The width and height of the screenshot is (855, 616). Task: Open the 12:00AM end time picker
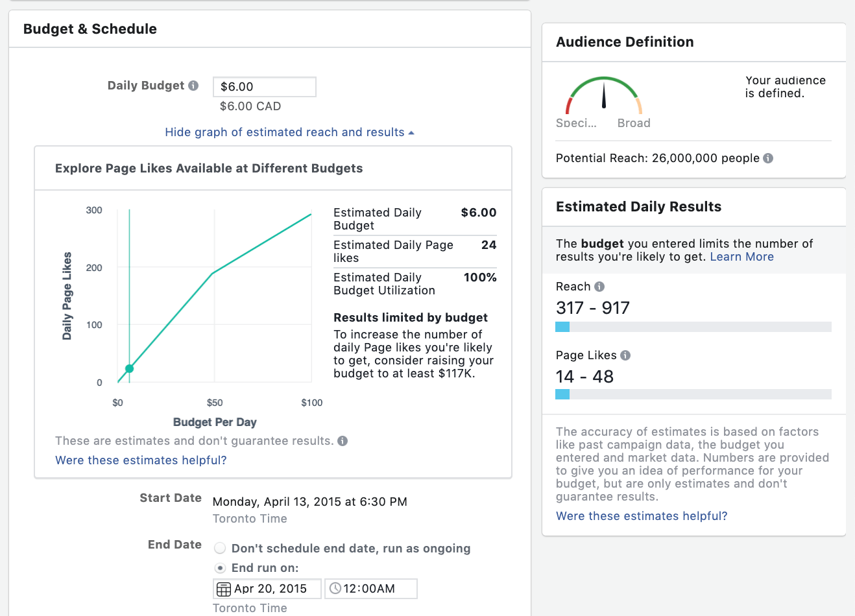[x=376, y=589]
